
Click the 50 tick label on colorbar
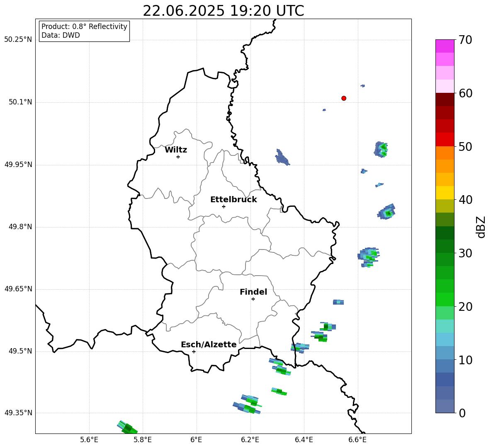[465, 146]
